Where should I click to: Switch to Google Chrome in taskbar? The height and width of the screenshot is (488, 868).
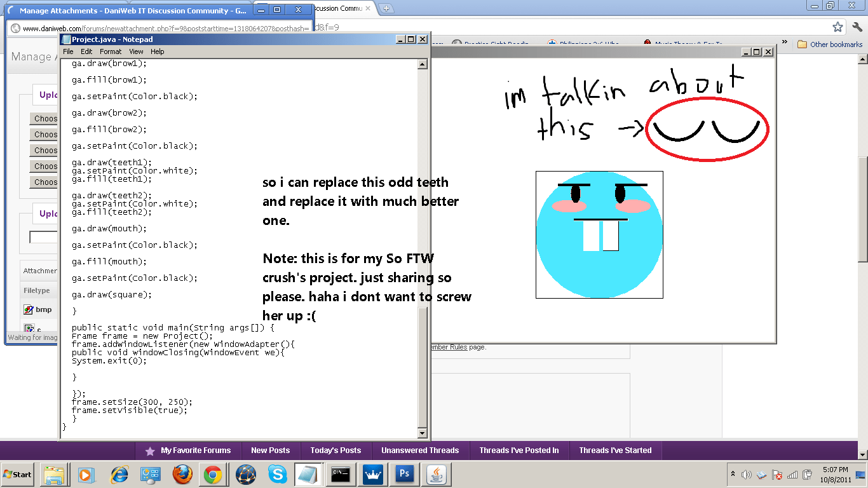pos(213,475)
